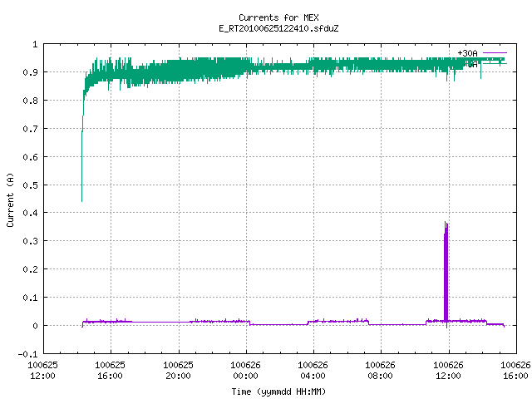
Task: Click the x-axis label '100626 16:00'
Action: [x=515, y=371]
